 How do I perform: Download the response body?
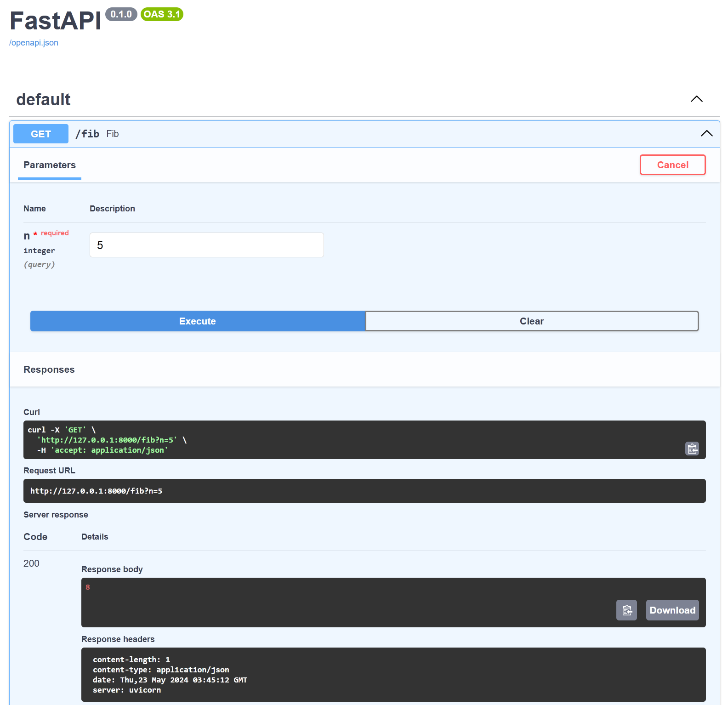(x=672, y=610)
